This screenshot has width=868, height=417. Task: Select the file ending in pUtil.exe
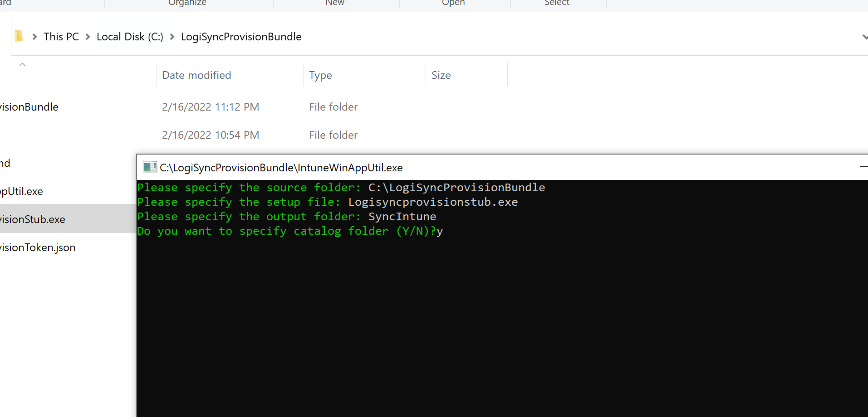pos(22,191)
